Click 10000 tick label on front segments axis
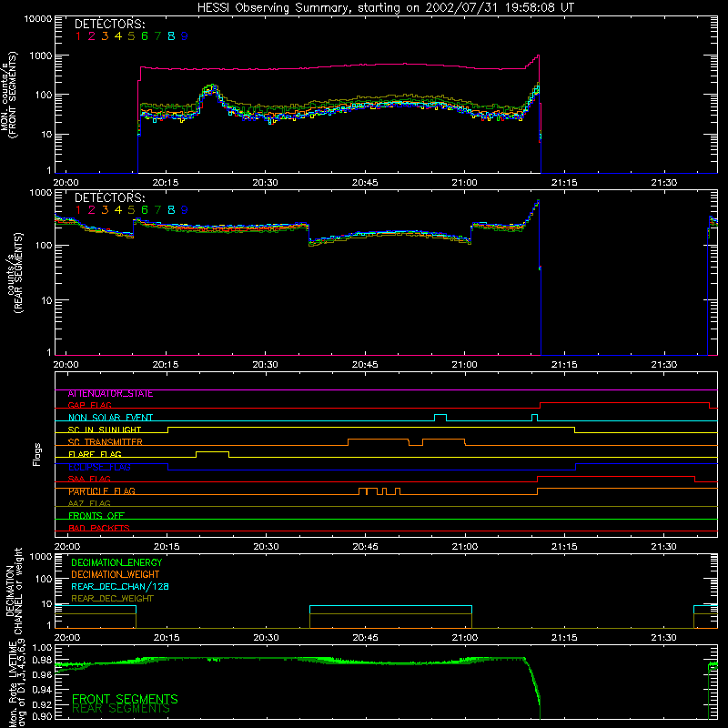The image size is (728, 728). tap(38, 19)
